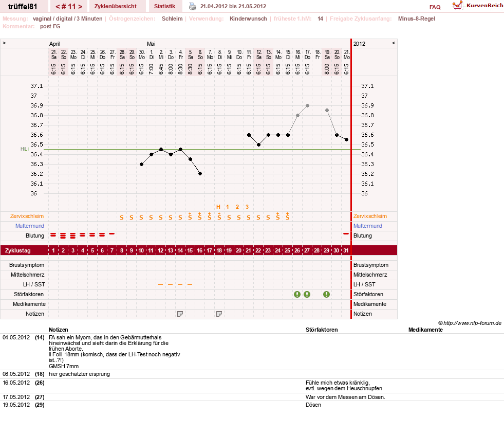Click Zyklustag number 14
The image size is (504, 435).
point(180,250)
